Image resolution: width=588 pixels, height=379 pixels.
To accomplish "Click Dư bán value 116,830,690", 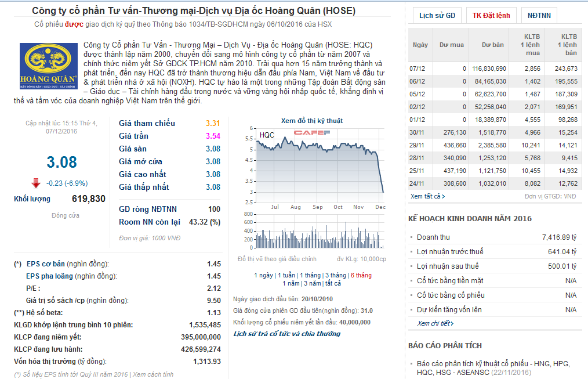I will point(489,68).
